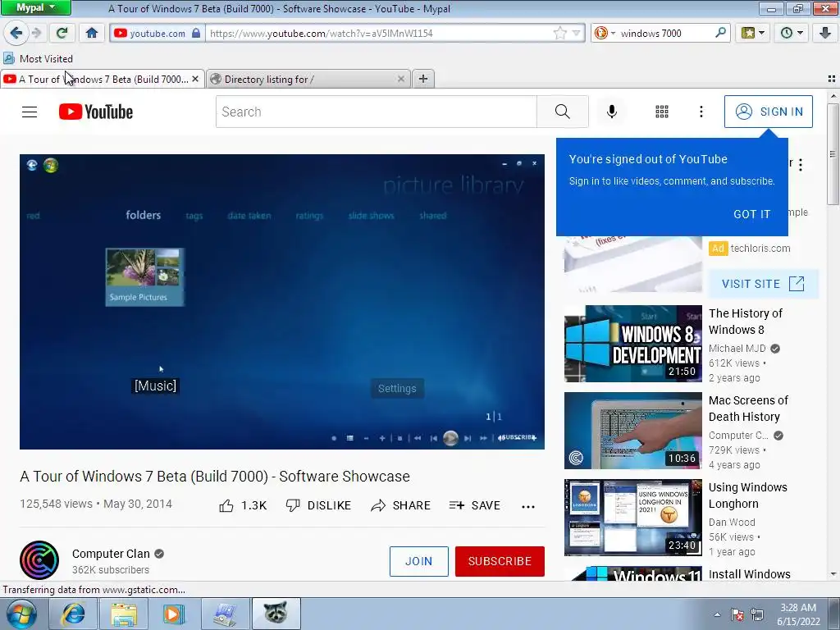Open Dan Wood channel name
Image resolution: width=840 pixels, height=630 pixels.
click(732, 522)
